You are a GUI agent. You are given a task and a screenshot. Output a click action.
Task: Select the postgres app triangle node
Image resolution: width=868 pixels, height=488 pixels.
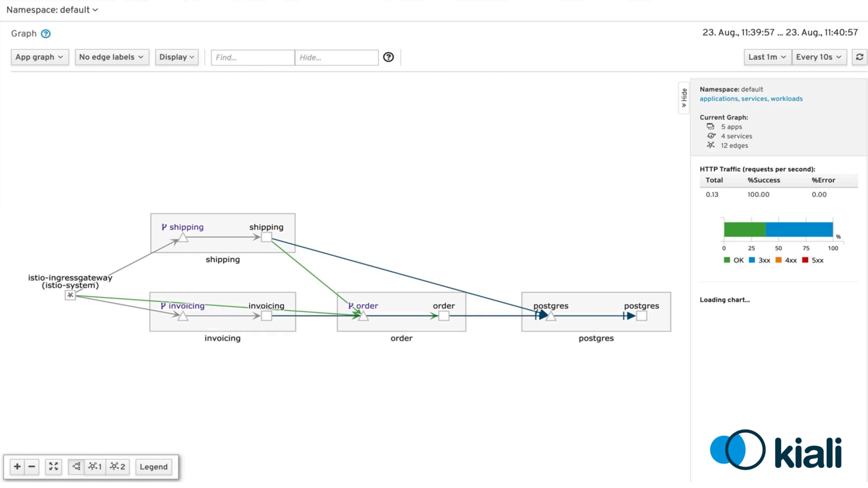pyautogui.click(x=551, y=316)
